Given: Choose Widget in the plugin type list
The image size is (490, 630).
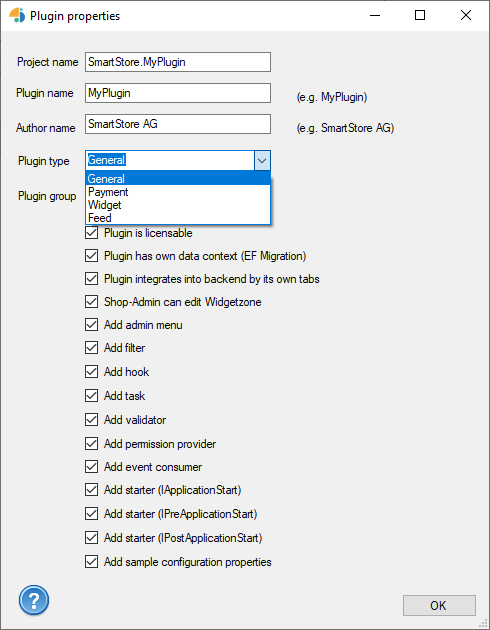Looking at the screenshot, I should (x=178, y=205).
